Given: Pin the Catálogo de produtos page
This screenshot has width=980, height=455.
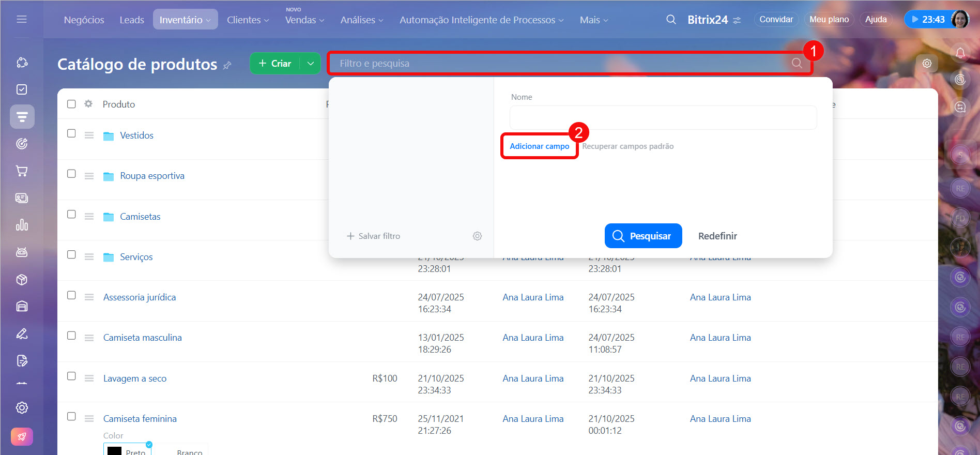Looking at the screenshot, I should [227, 65].
